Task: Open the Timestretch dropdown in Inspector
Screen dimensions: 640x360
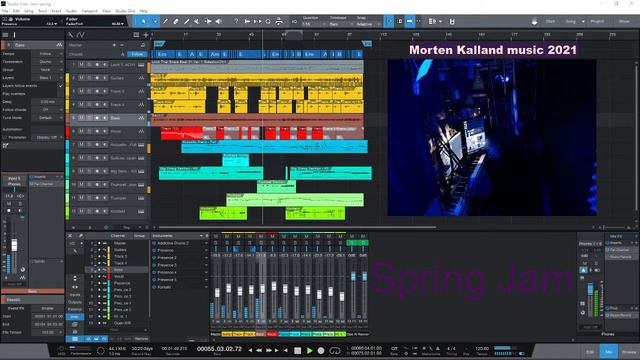Action: pos(47,62)
